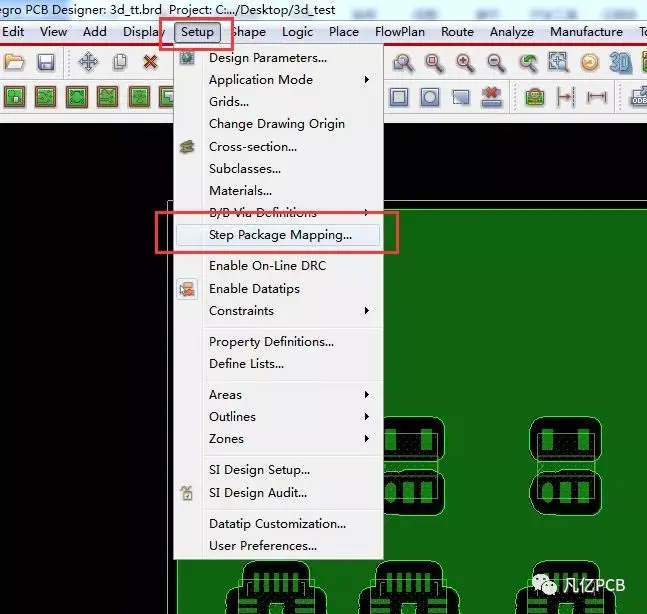
Task: Select the Add Circle shape icon
Action: [x=430, y=97]
